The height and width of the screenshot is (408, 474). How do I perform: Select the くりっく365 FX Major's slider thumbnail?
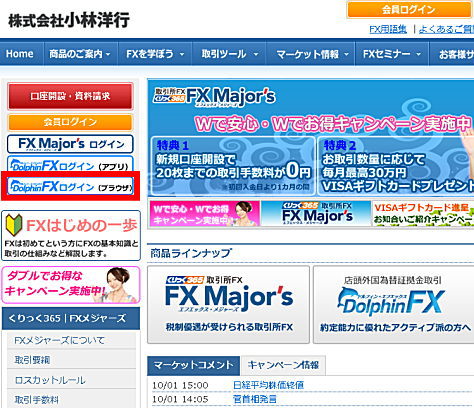pyautogui.click(x=316, y=213)
